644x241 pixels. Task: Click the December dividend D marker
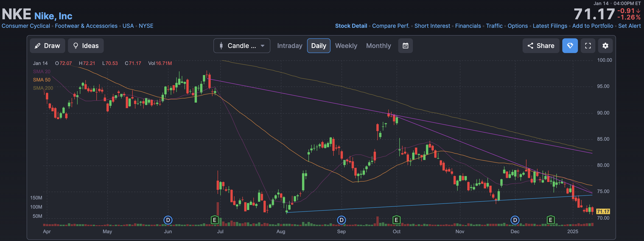(x=515, y=220)
